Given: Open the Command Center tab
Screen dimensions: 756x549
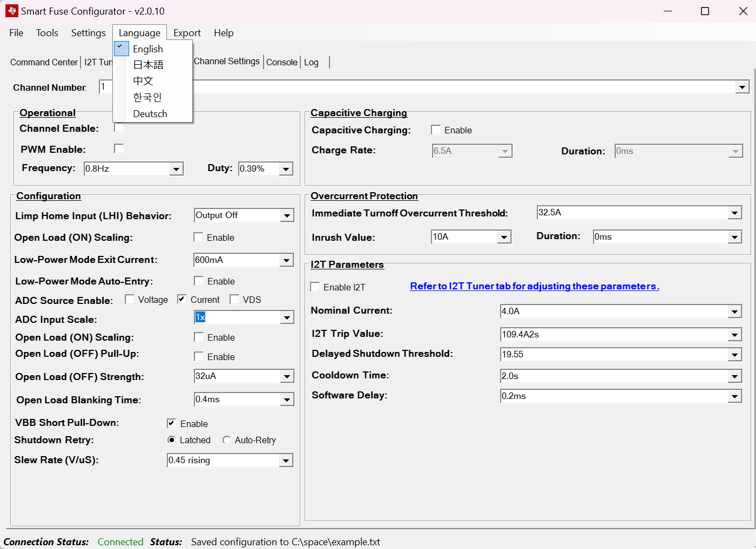Looking at the screenshot, I should (x=44, y=62).
